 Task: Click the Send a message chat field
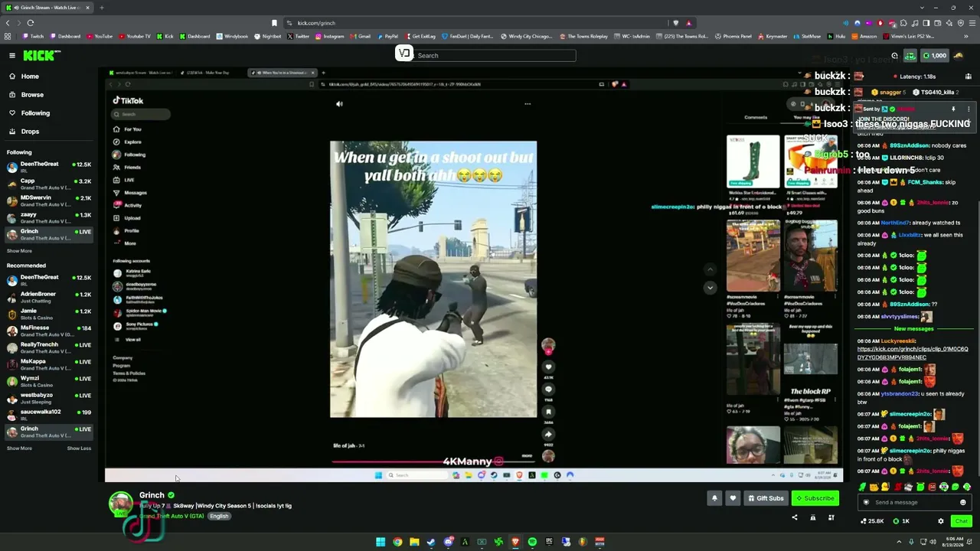click(914, 502)
